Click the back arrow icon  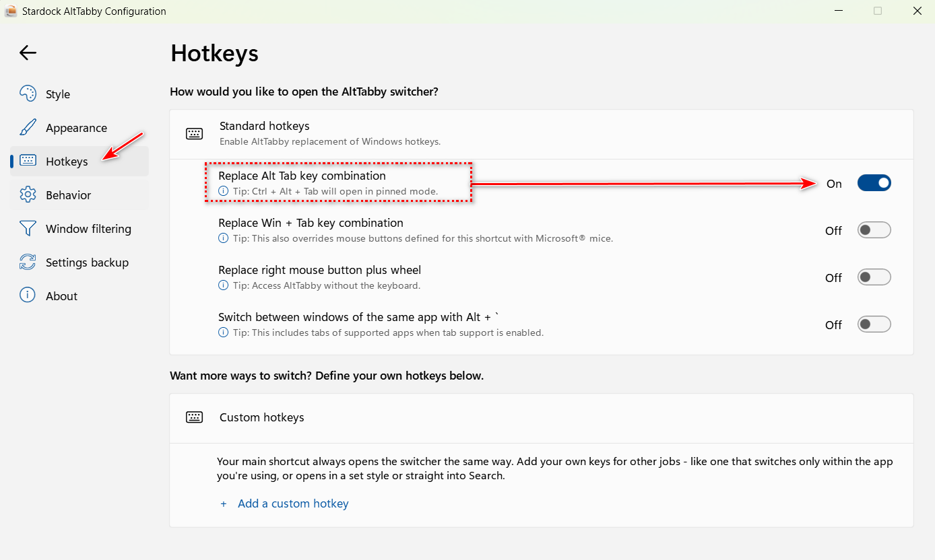click(28, 53)
